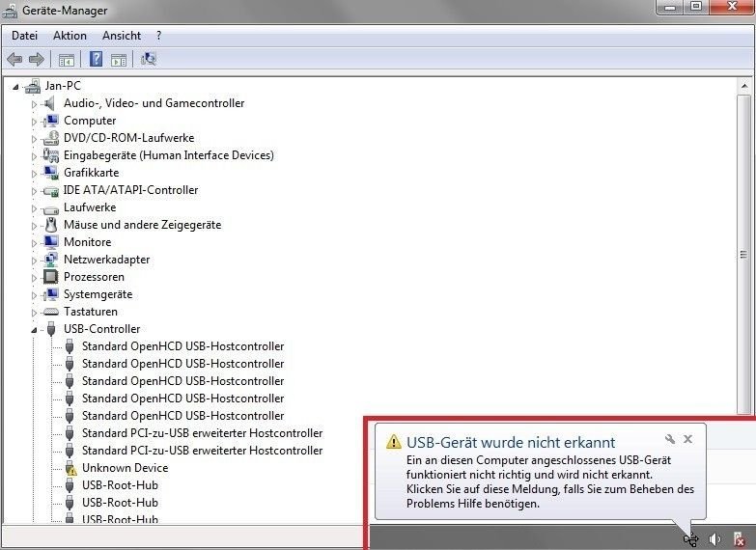This screenshot has width=756, height=550.
Task: Collapse the Jan-PC root node
Action: pyautogui.click(x=15, y=87)
